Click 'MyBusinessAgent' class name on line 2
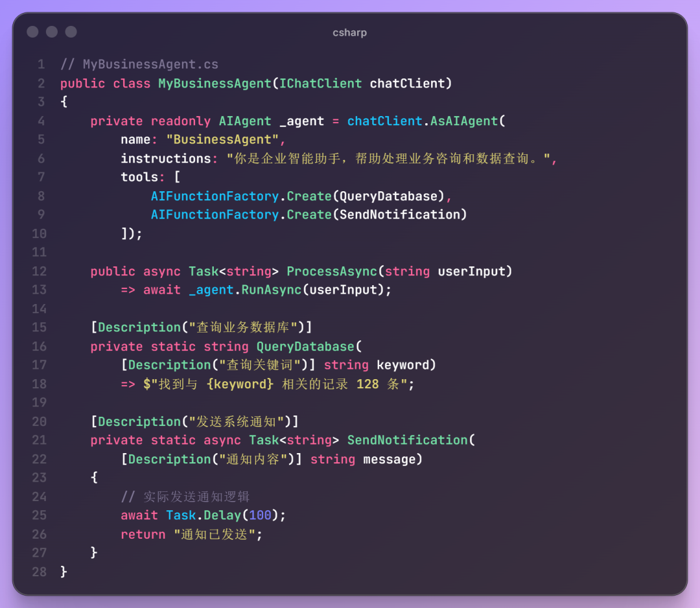 pos(215,84)
